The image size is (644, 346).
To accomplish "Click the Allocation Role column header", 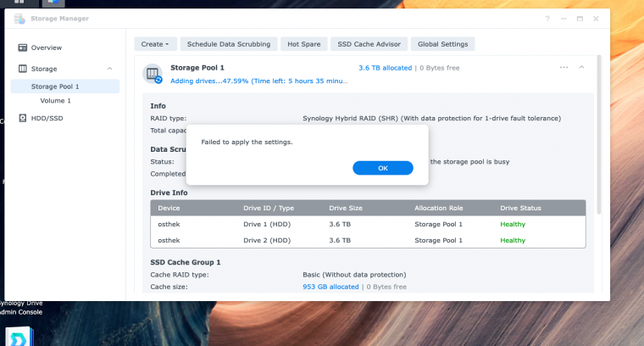I will [x=439, y=208].
